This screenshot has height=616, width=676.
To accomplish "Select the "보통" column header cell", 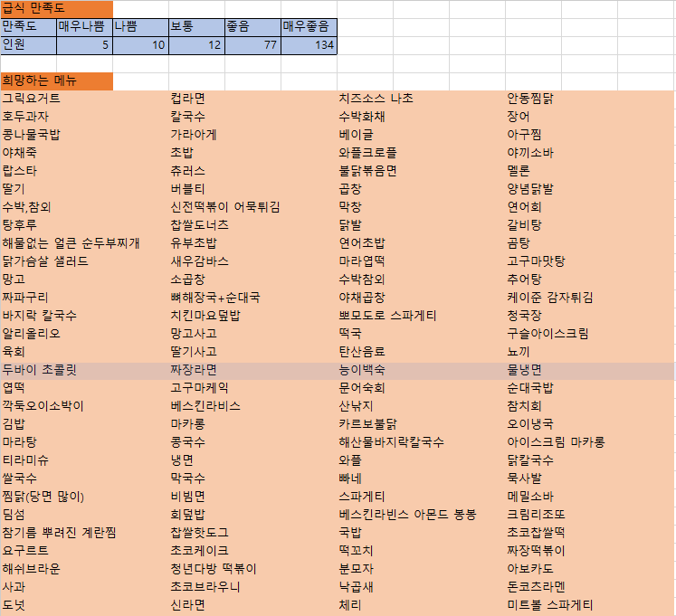I will (x=196, y=26).
